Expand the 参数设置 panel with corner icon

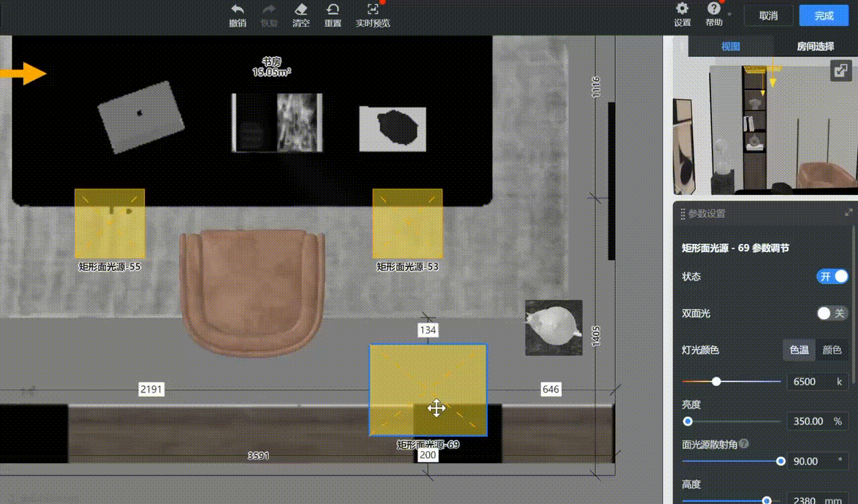[849, 213]
